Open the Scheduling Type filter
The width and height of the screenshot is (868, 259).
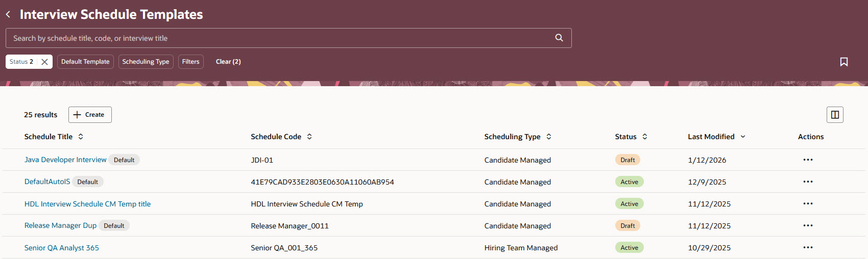146,62
